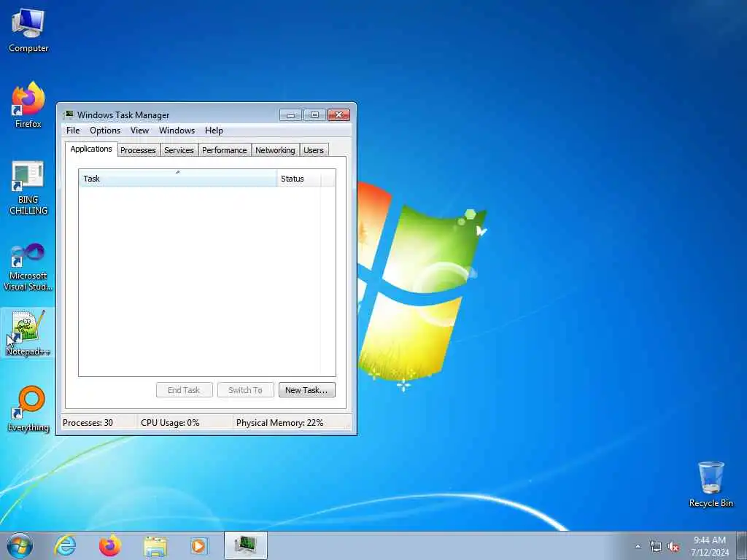Open the Windows Start menu orb
The image size is (747, 560).
click(20, 545)
